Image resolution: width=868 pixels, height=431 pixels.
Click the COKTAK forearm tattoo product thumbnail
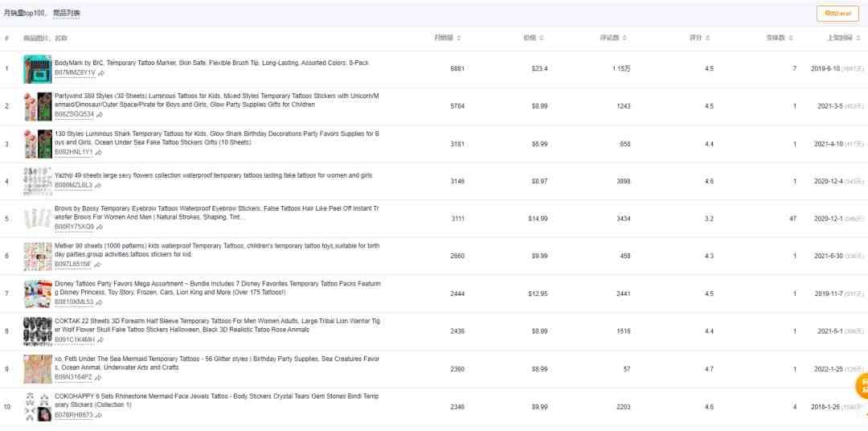point(37,331)
